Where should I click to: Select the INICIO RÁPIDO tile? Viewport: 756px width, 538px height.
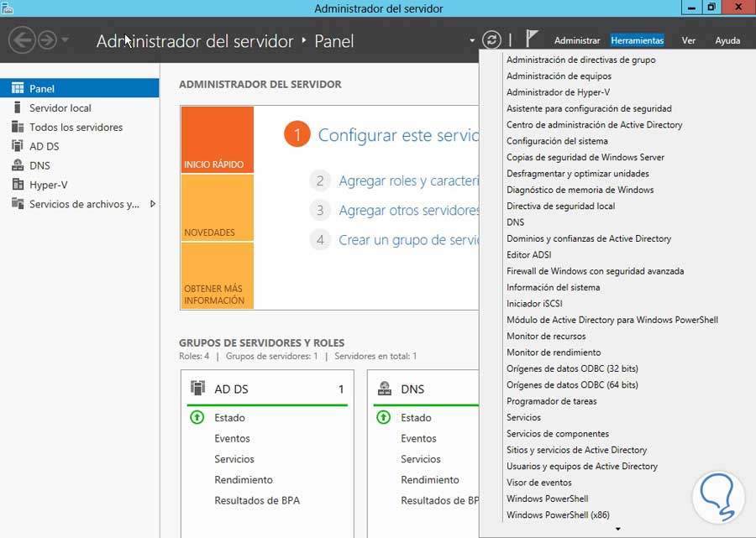tap(218, 139)
